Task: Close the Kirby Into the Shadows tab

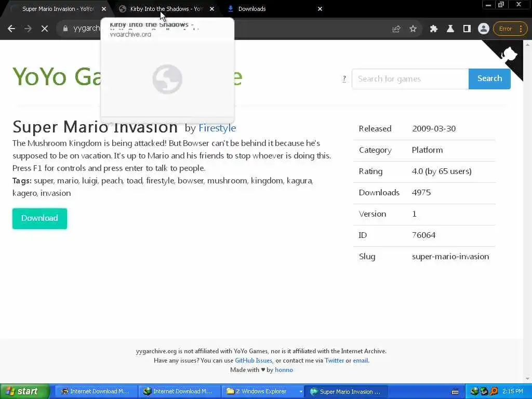Action: (x=212, y=9)
